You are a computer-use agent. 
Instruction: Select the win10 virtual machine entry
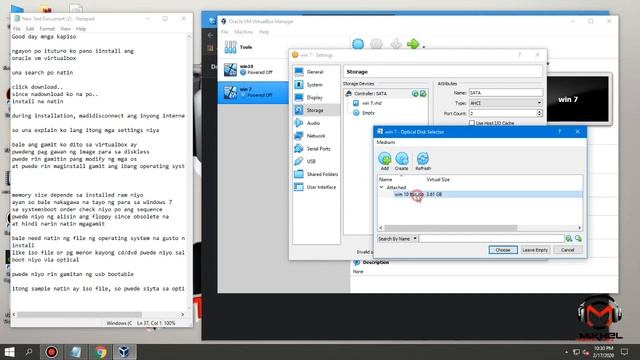pyautogui.click(x=253, y=69)
